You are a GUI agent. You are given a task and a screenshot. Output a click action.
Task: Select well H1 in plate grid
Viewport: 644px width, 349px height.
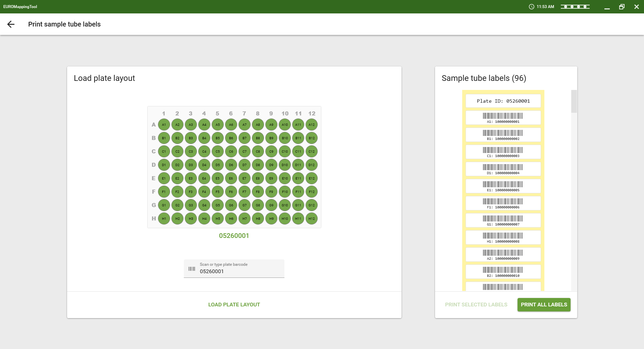pyautogui.click(x=164, y=219)
